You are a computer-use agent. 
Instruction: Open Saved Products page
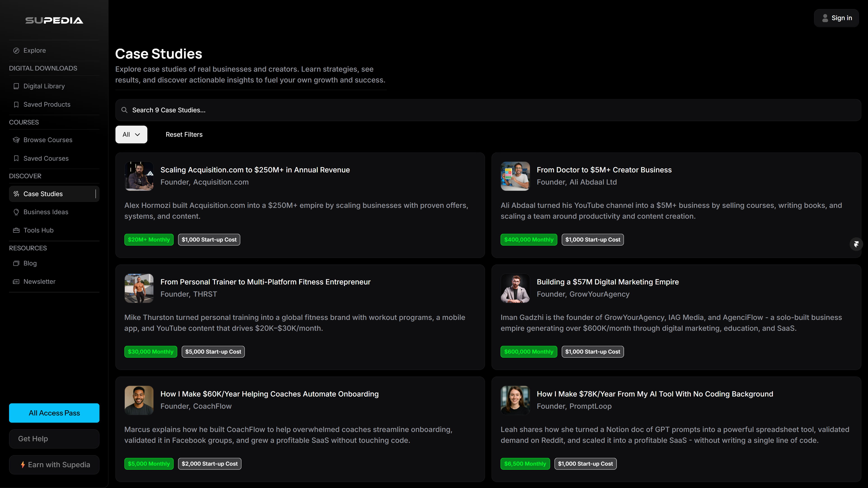pyautogui.click(x=54, y=104)
